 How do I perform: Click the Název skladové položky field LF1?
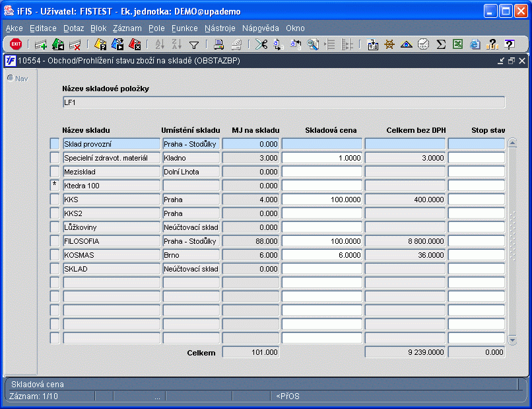click(x=283, y=102)
